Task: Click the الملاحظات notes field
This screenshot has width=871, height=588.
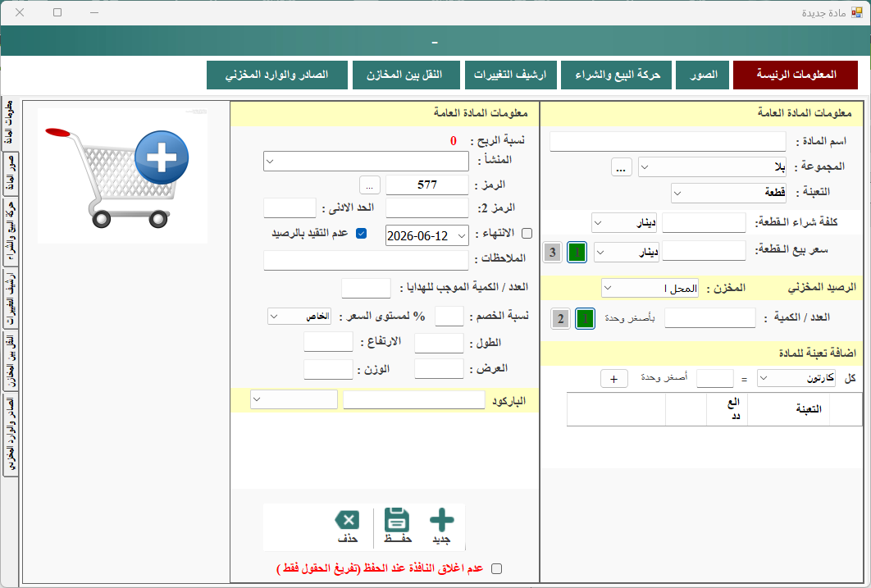Action: point(366,261)
